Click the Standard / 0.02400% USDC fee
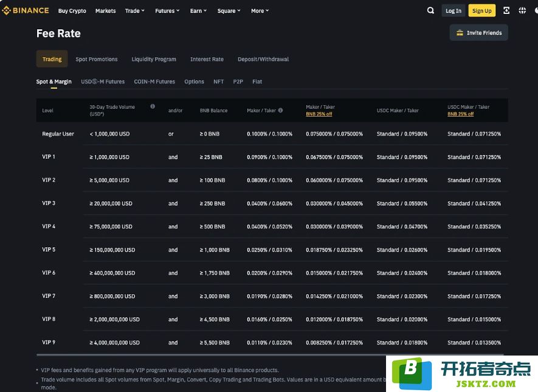The height and width of the screenshot is (392, 538). coord(402,273)
